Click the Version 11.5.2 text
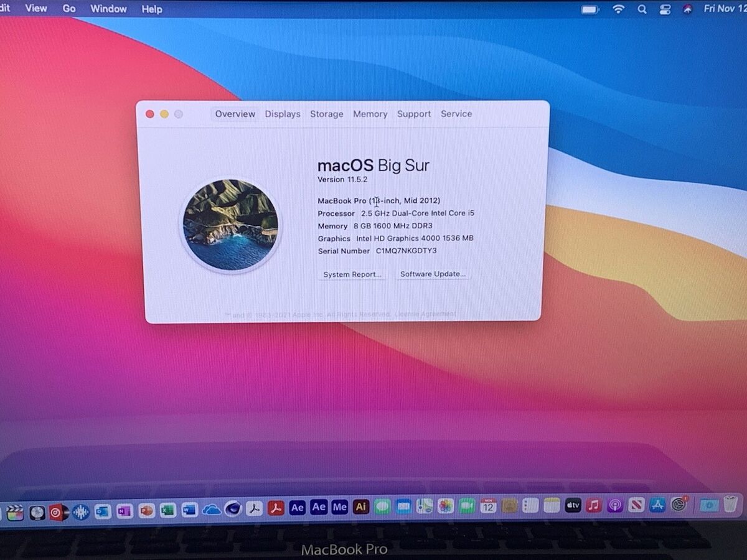The height and width of the screenshot is (560, 747). click(342, 179)
